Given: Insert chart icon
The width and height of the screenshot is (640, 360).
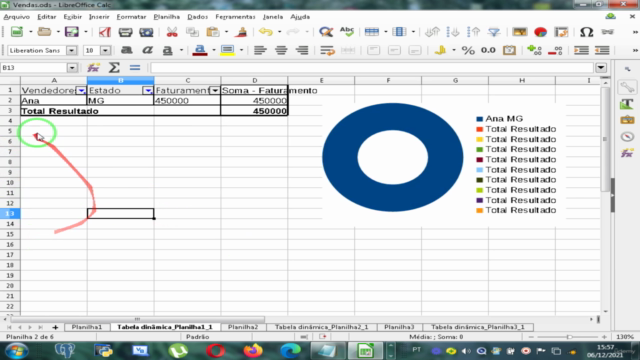Looking at the screenshot, I should point(540,32).
